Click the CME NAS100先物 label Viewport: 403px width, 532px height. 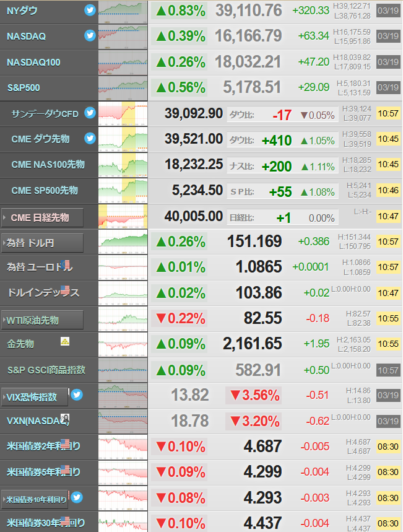point(48,165)
